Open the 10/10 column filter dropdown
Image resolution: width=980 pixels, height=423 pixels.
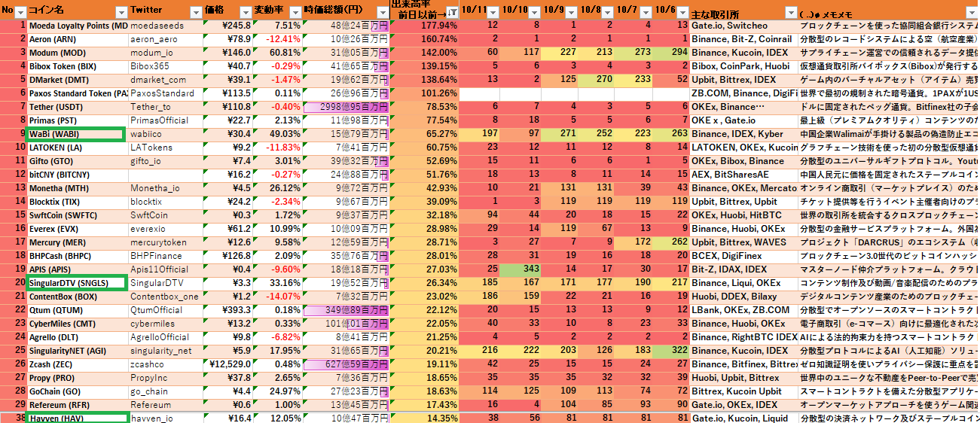[x=534, y=13]
